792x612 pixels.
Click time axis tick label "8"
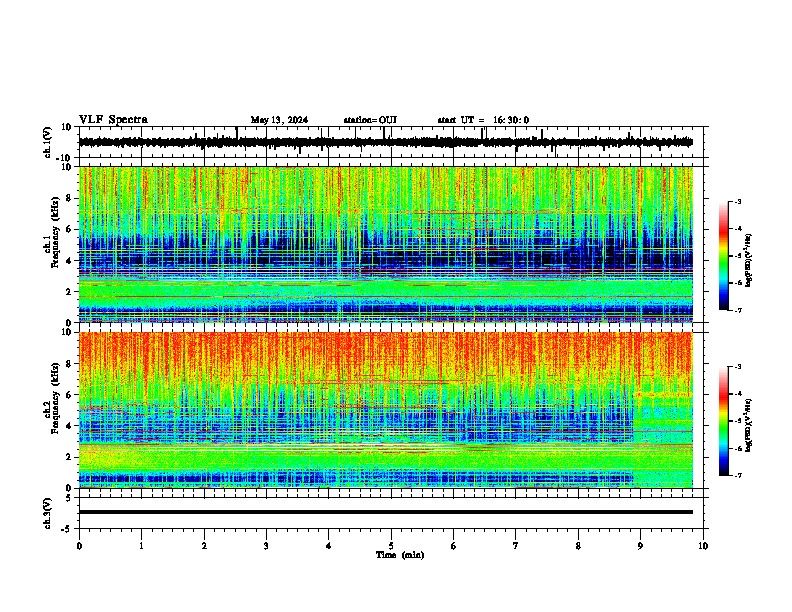(578, 546)
